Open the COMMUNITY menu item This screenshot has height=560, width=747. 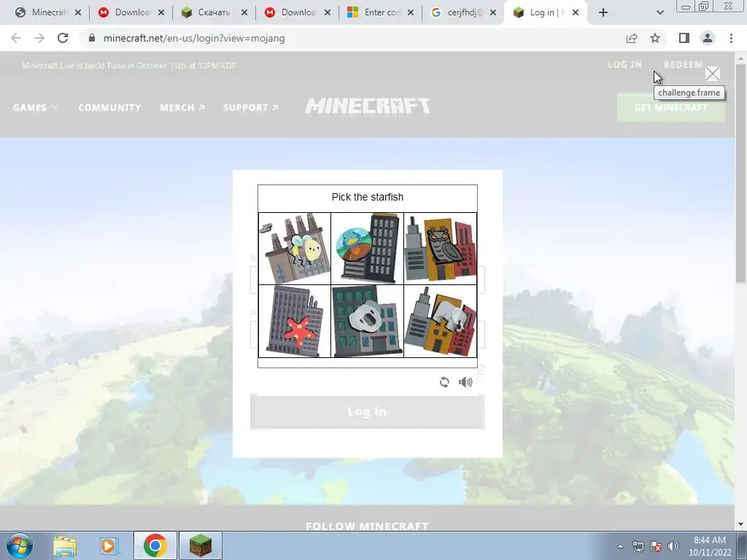pyautogui.click(x=109, y=108)
